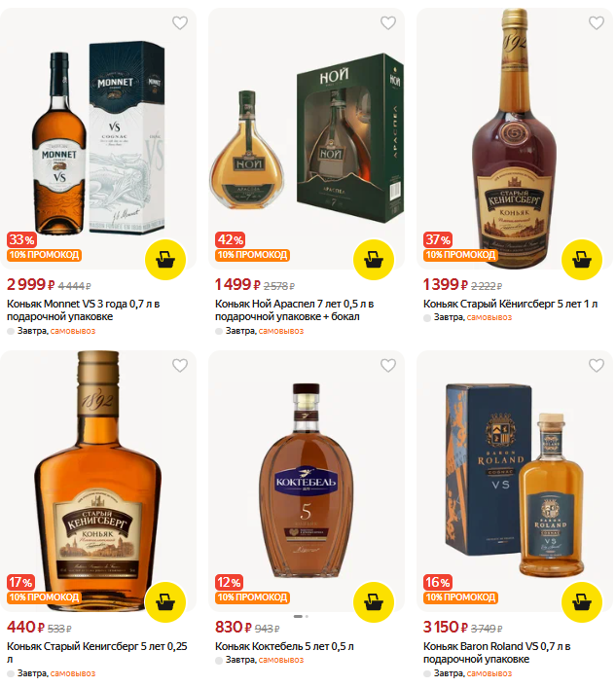The height and width of the screenshot is (687, 616).
Task: Add Старый Кёнигсберг 1 л to cart
Action: [581, 260]
